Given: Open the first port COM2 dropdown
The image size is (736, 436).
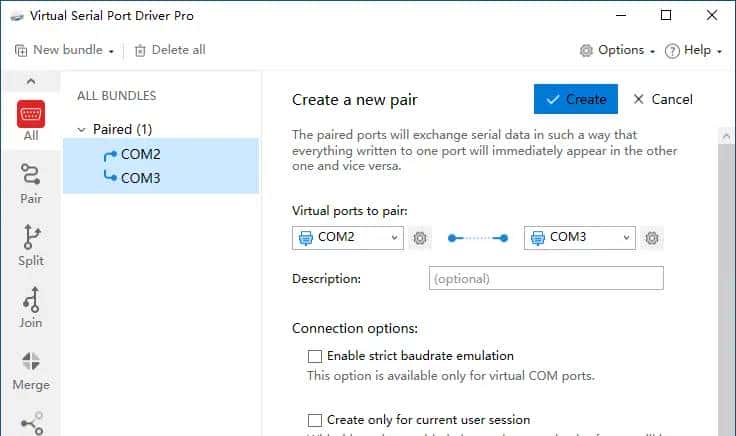Looking at the screenshot, I should pyautogui.click(x=348, y=238).
